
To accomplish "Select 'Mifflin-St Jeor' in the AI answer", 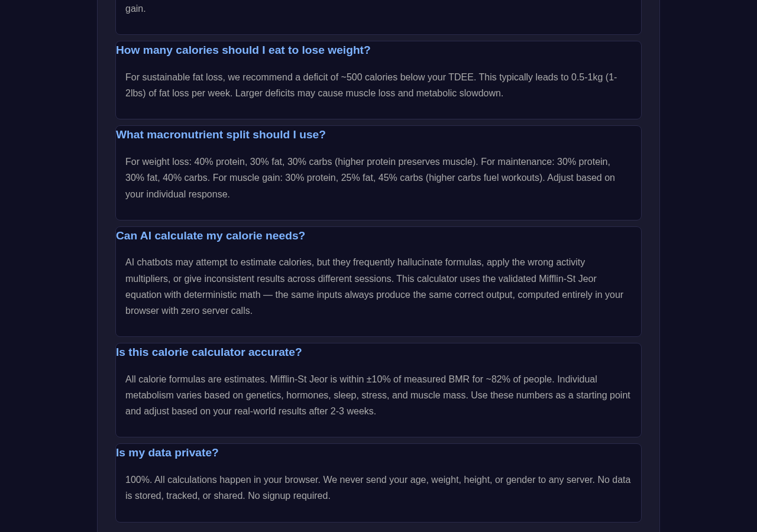I will (568, 279).
